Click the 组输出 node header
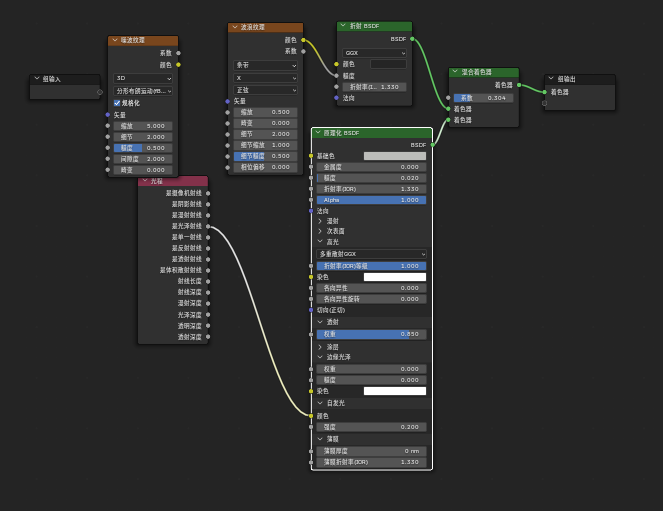 (579, 79)
